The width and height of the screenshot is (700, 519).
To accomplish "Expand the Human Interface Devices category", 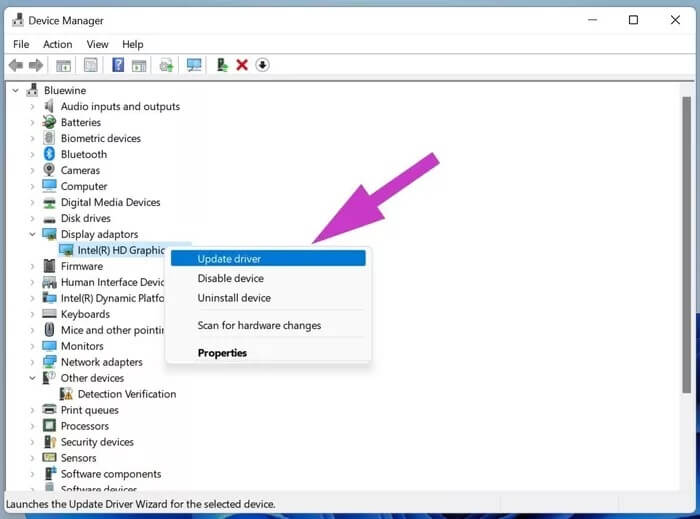I will [x=32, y=282].
